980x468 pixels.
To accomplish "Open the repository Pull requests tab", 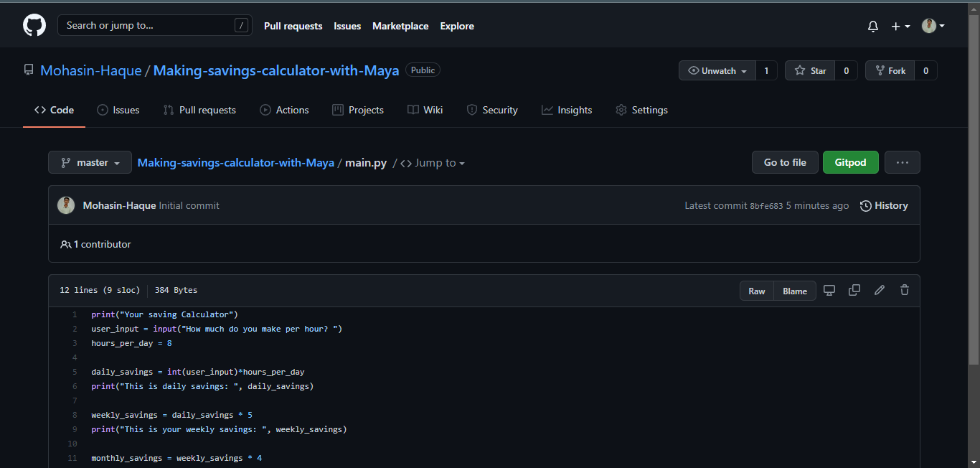I will pyautogui.click(x=199, y=110).
